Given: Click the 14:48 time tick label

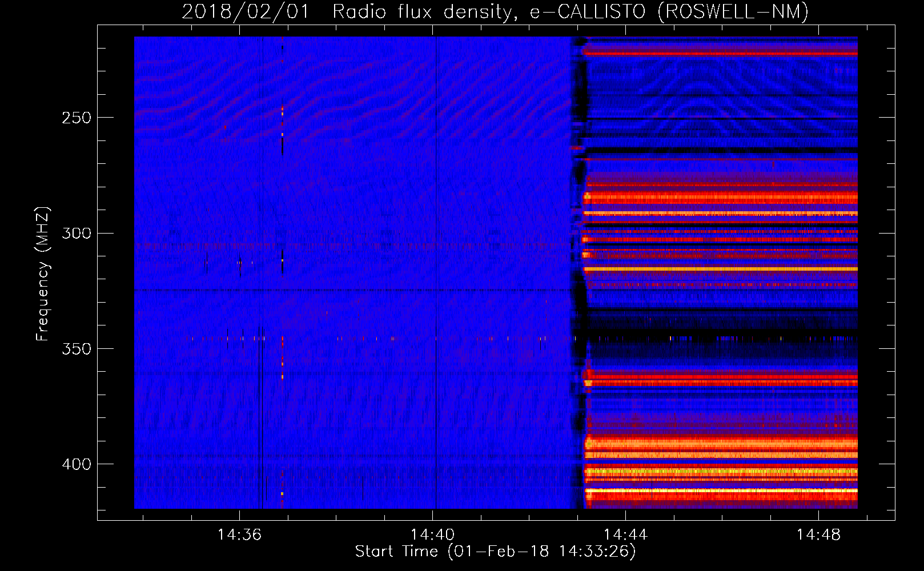Looking at the screenshot, I should pos(818,534).
